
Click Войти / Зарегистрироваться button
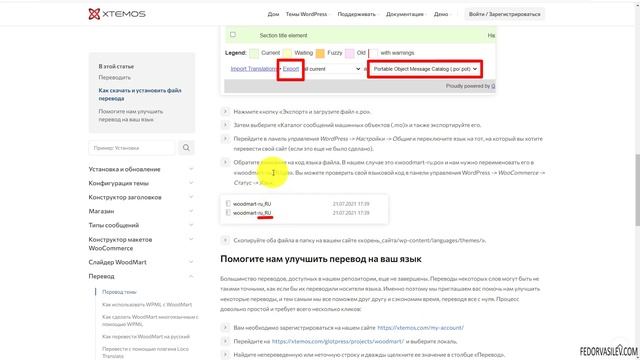(504, 14)
